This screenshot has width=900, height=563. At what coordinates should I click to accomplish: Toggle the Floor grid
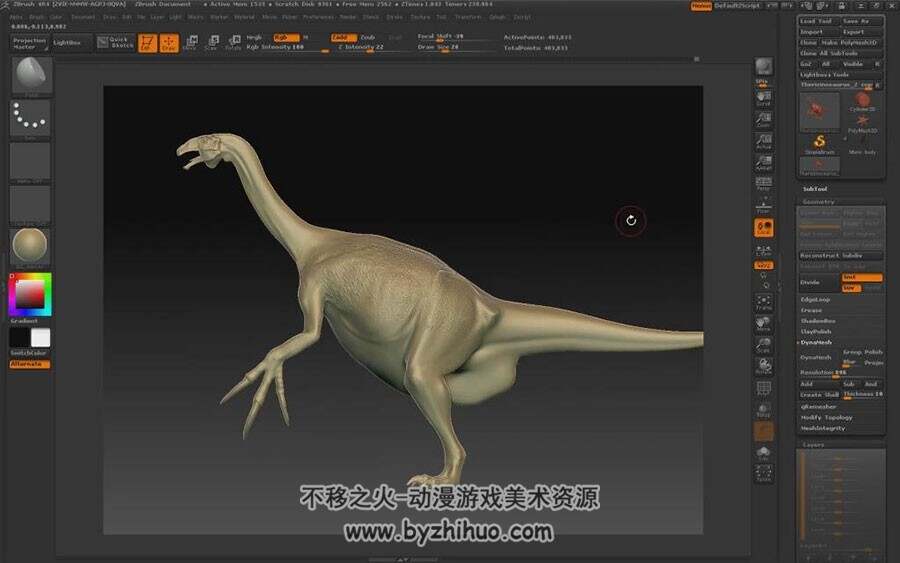click(763, 205)
